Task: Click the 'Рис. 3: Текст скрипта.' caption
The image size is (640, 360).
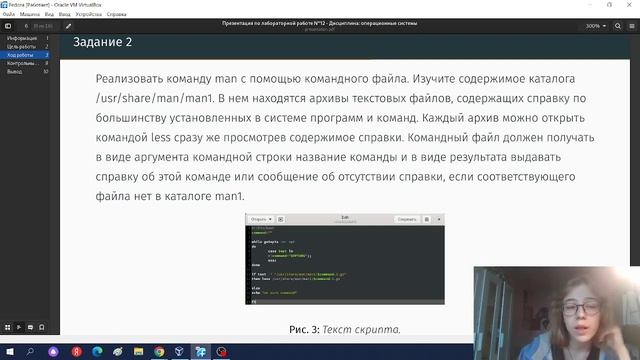Action: [x=345, y=329]
